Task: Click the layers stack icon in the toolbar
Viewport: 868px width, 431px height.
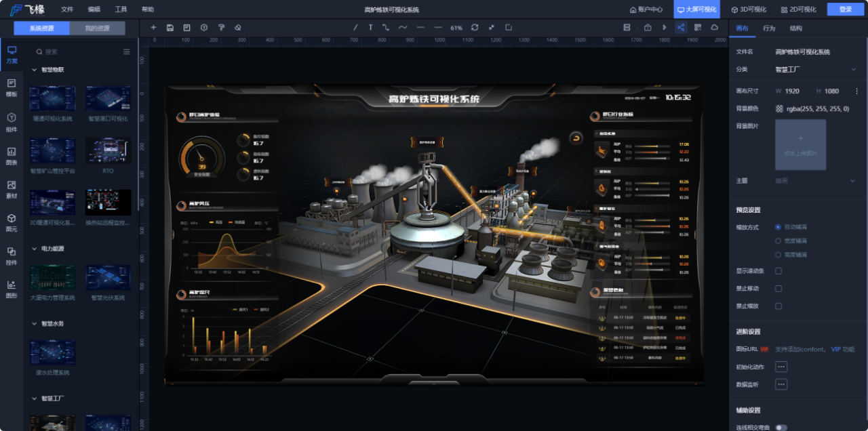Action: tap(627, 28)
